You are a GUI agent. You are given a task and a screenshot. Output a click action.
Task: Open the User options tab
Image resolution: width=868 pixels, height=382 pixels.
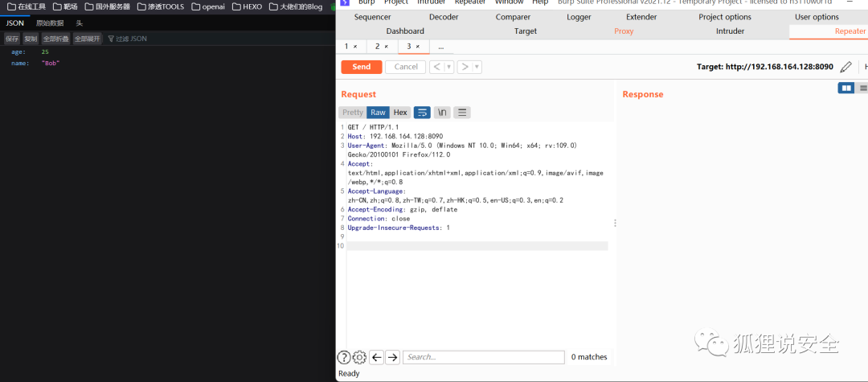click(x=817, y=17)
